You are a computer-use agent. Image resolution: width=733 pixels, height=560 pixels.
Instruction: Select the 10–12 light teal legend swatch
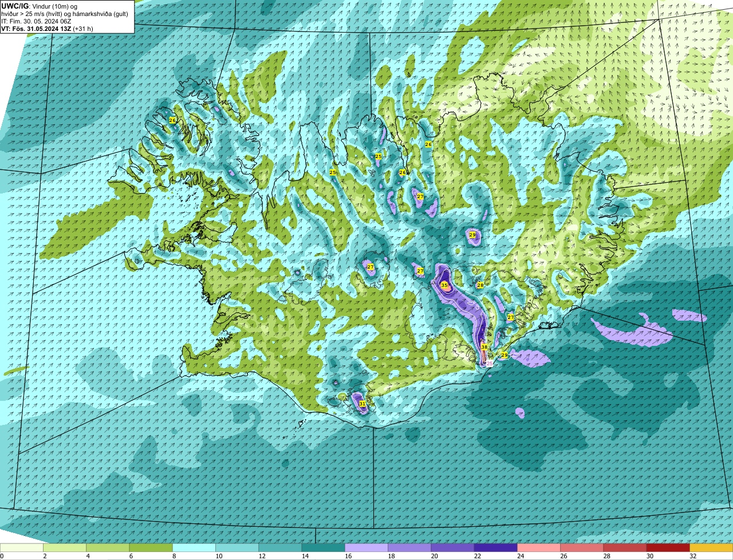tap(237, 547)
